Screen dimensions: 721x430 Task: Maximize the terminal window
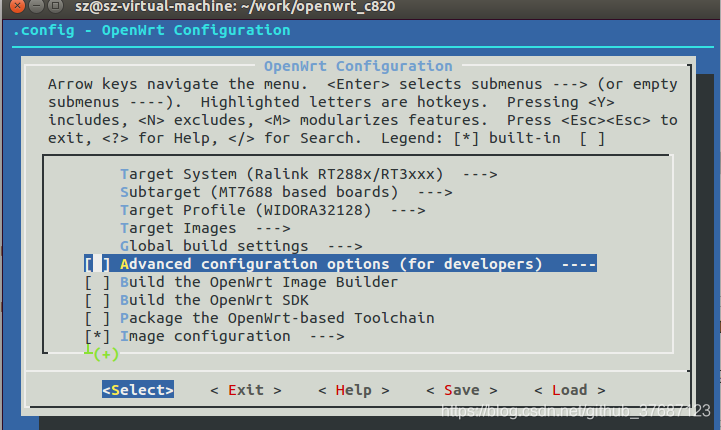[x=55, y=6]
